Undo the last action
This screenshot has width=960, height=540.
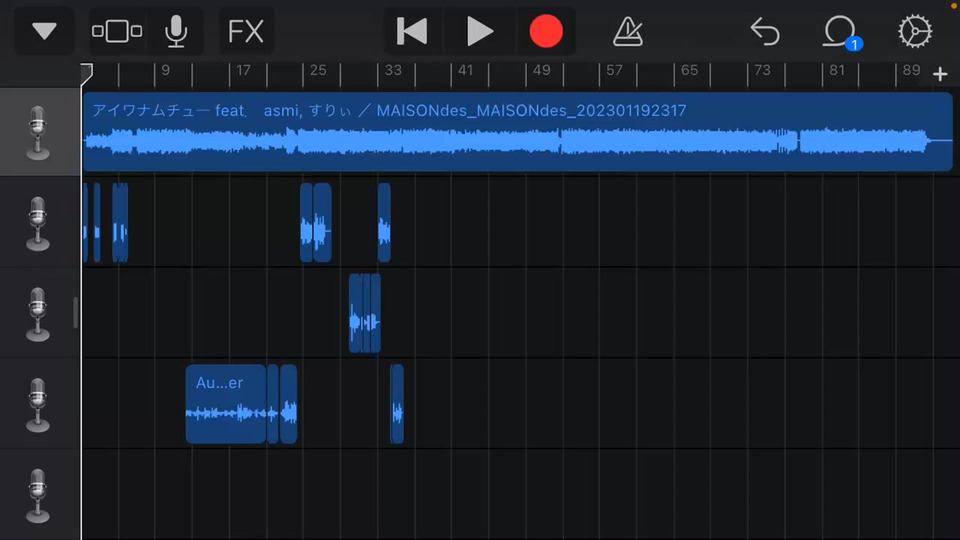click(765, 31)
